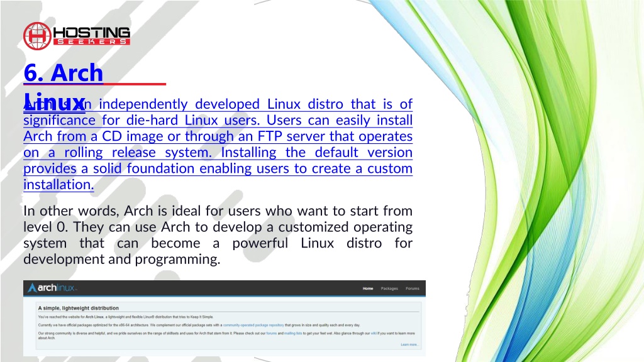Click the 'forums' inline link in the paragraph
The height and width of the screenshot is (362, 644).
(272, 333)
